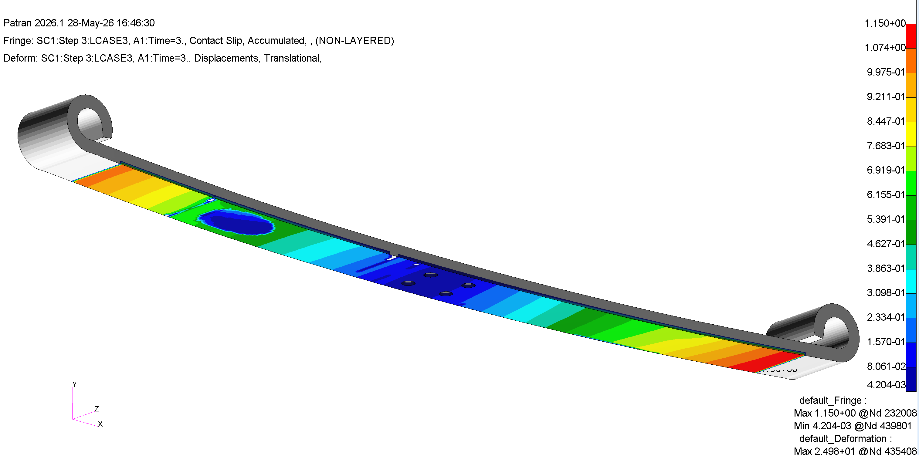919x455 pixels.
Task: Click legend value 2.334-01
Action: coord(885,317)
